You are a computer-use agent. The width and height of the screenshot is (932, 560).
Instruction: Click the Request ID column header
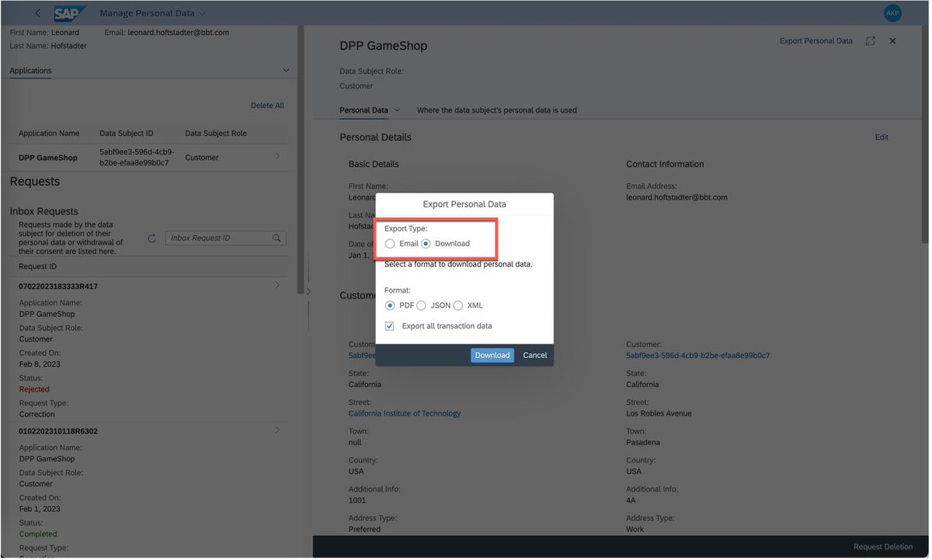point(37,267)
